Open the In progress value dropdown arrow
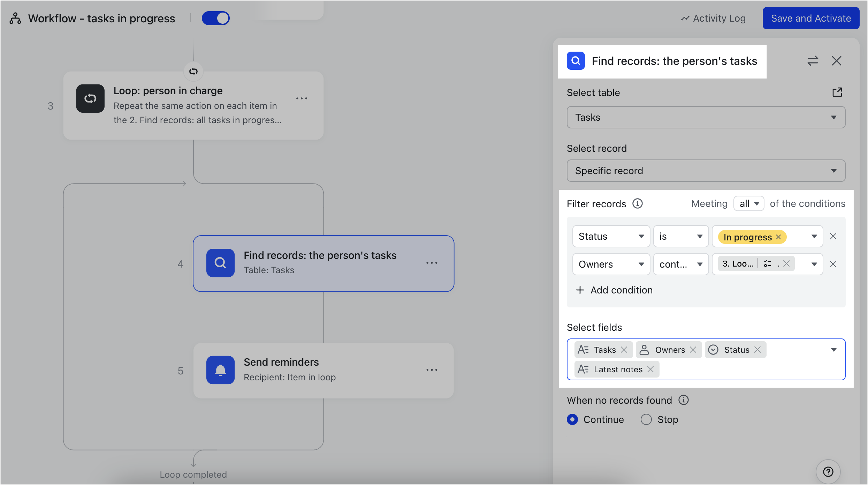Viewport: 868px width, 485px height. [x=814, y=236]
